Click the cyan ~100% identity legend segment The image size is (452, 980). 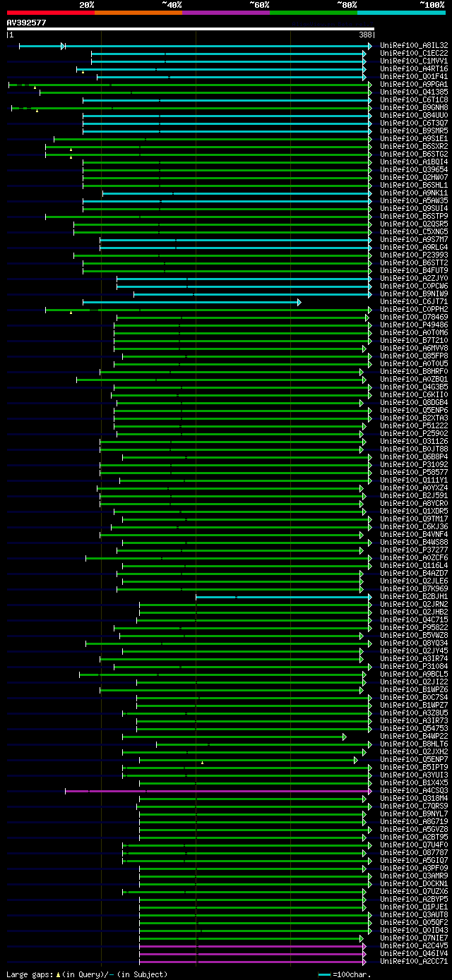[401, 12]
